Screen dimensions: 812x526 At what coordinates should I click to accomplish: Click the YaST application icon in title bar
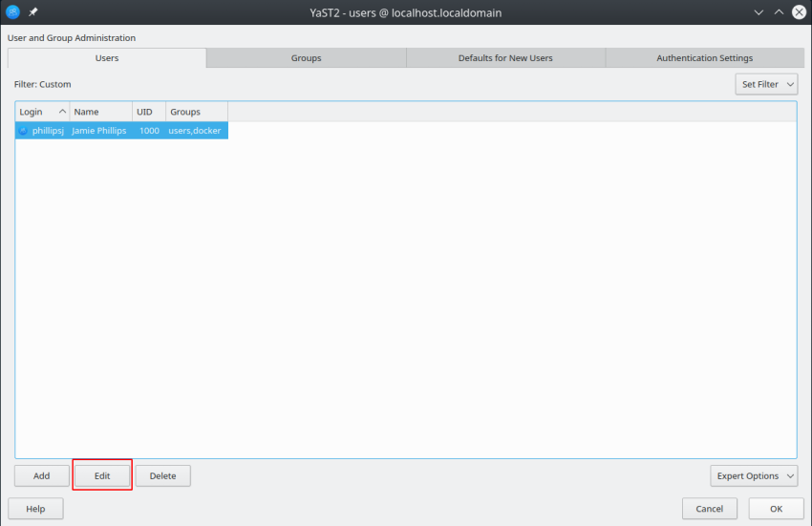(13, 11)
